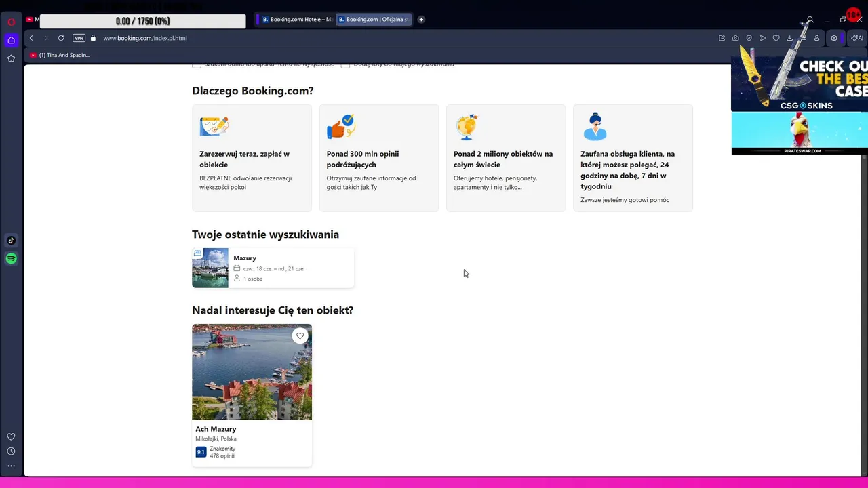Screen dimensions: 868x488
Task: Open the ad blocker shield icon
Action: pyautogui.click(x=749, y=38)
